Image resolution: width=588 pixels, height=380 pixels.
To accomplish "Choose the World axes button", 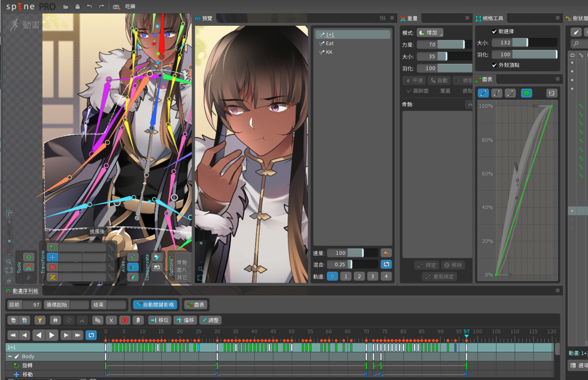I will 133,277.
